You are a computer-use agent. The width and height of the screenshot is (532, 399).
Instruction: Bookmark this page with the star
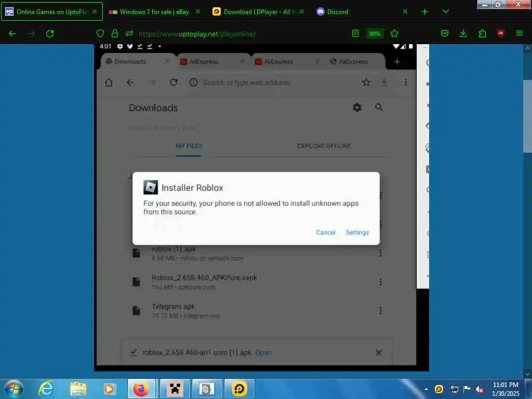394,34
